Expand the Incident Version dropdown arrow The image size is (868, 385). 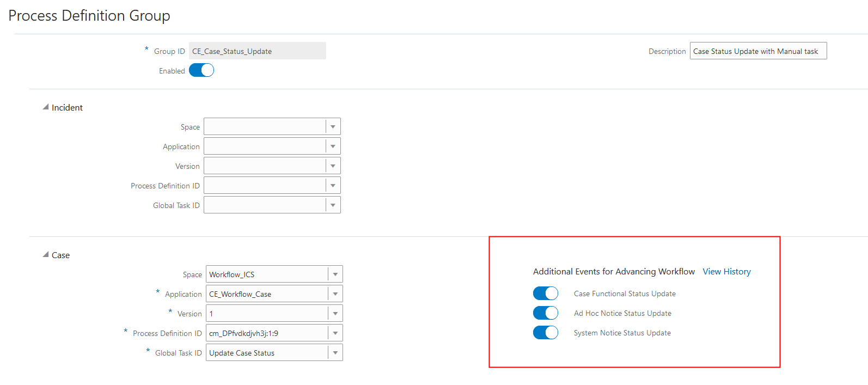(x=333, y=166)
